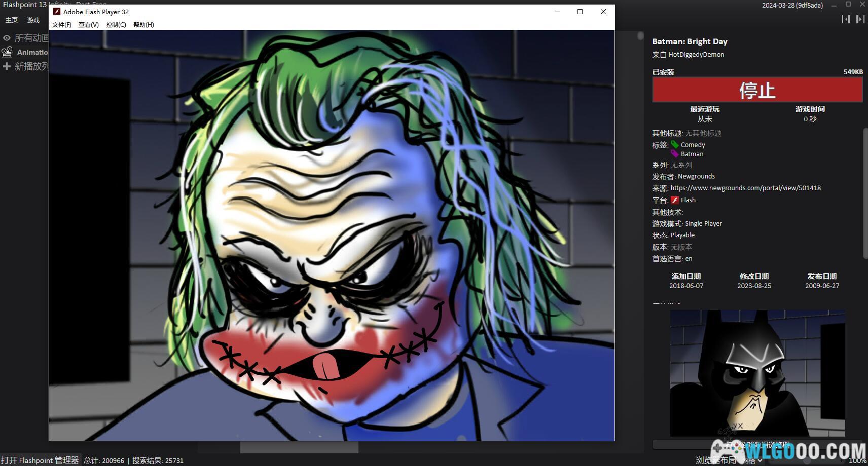Image resolution: width=868 pixels, height=466 pixels.
Task: Click the green Comedy tag icon
Action: [x=675, y=145]
